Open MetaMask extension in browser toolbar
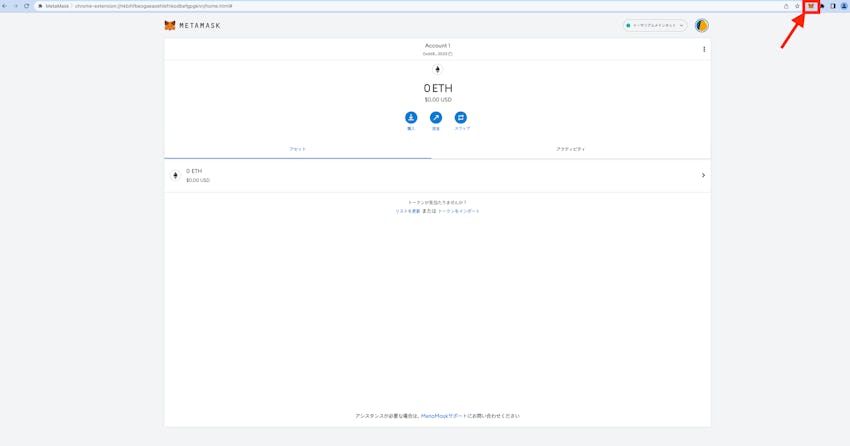Image resolution: width=850 pixels, height=446 pixels. [x=811, y=6]
